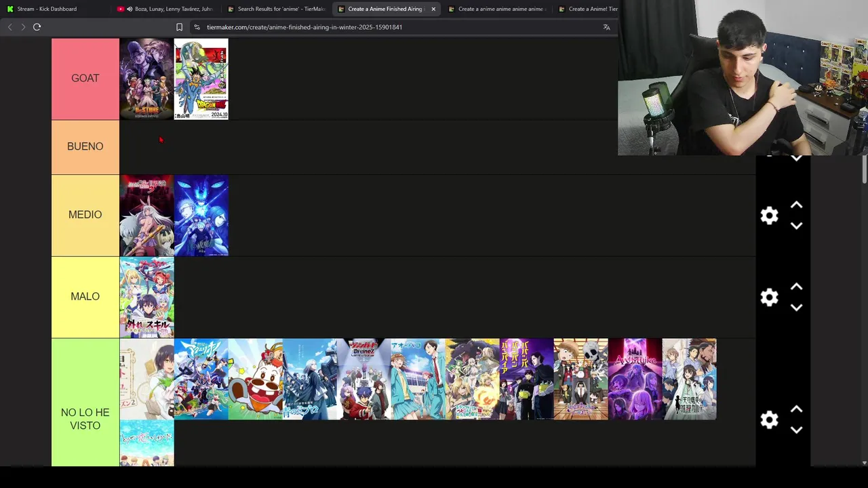Click the MEDIO tier label
This screenshot has width=868, height=488.
85,215
